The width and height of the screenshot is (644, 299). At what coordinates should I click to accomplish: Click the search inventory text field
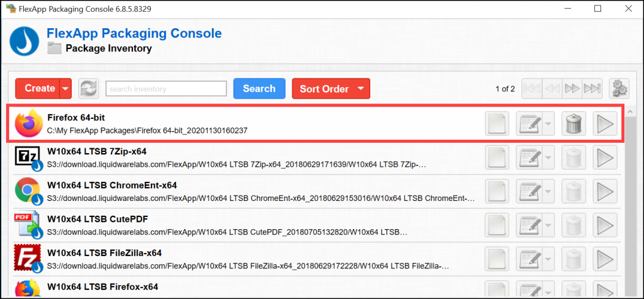coord(166,89)
